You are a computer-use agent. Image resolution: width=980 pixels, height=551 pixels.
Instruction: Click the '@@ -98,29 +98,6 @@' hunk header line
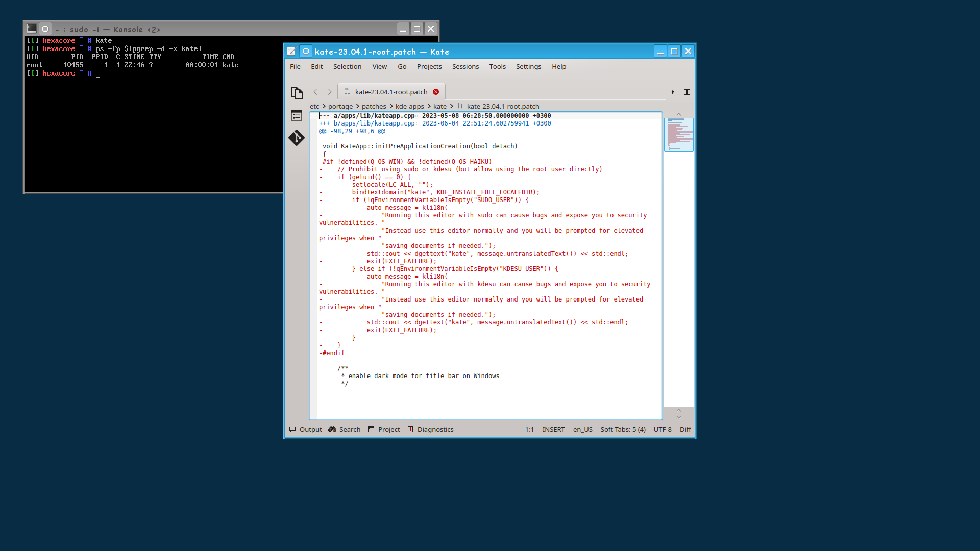tap(352, 131)
